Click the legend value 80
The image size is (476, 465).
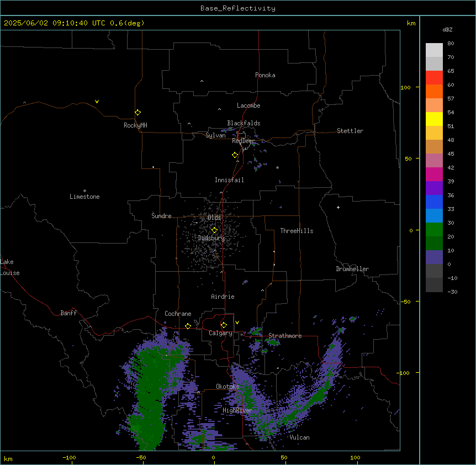pos(451,44)
